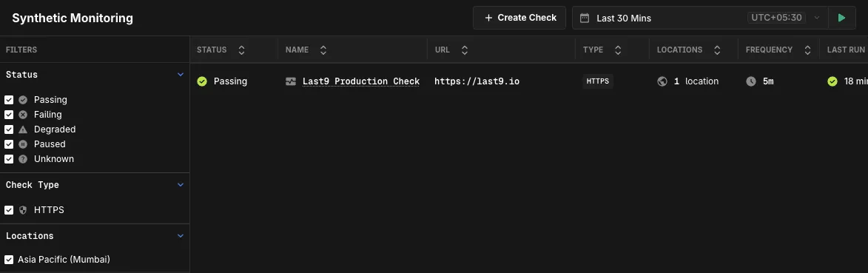The width and height of the screenshot is (868, 273).
Task: Uncheck the HTTPS check type filter
Action: pyautogui.click(x=9, y=210)
